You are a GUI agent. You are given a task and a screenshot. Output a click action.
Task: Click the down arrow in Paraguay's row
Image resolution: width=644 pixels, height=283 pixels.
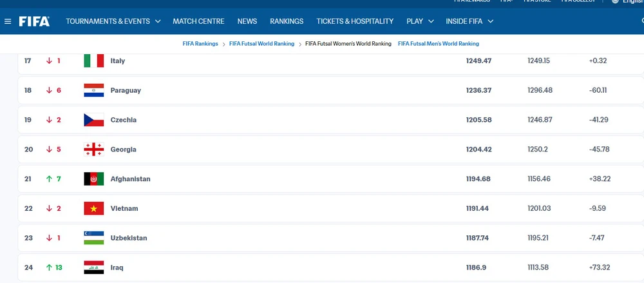point(49,90)
